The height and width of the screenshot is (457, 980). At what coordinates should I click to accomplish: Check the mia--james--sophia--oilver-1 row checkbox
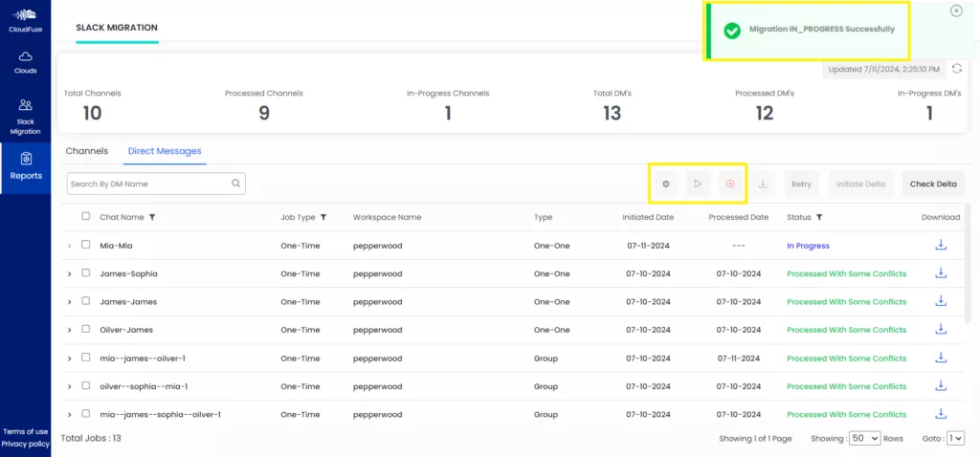(x=85, y=413)
